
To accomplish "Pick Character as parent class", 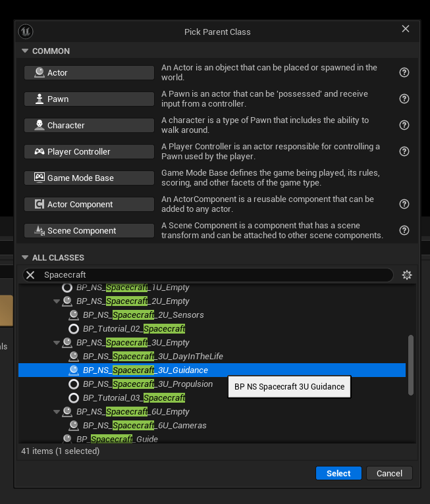I will pyautogui.click(x=89, y=126).
